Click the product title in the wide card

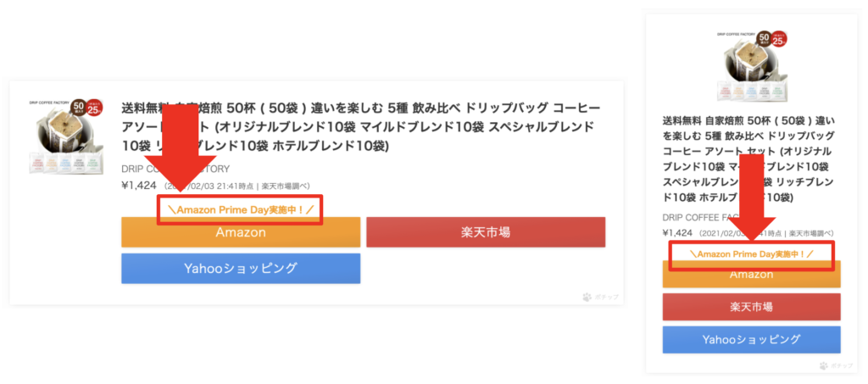pyautogui.click(x=361, y=126)
